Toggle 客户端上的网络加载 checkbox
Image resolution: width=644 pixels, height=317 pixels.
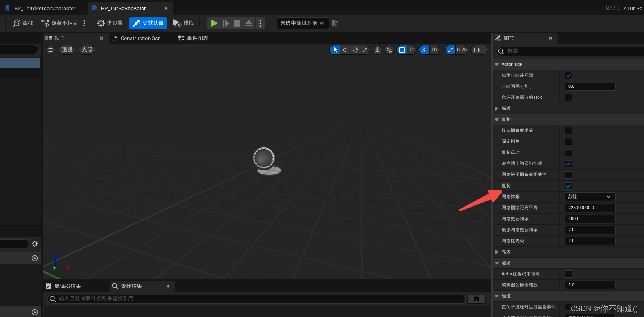click(x=568, y=164)
